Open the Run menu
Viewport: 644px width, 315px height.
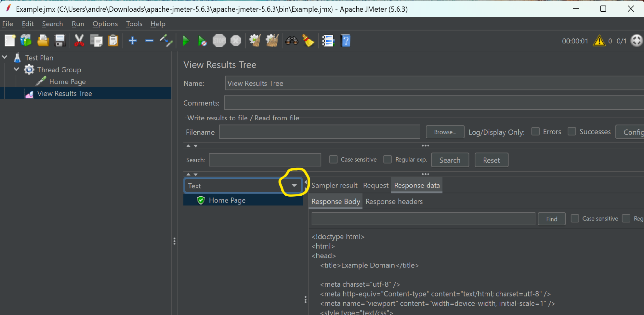click(x=78, y=24)
